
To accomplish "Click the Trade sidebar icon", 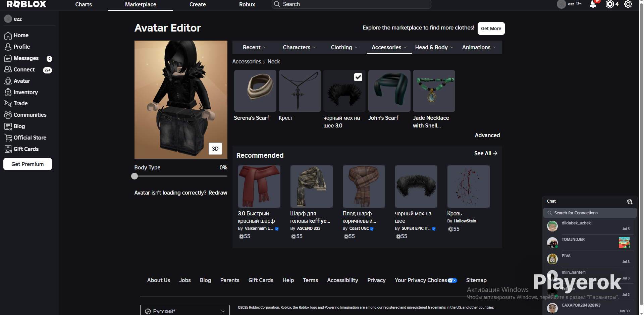I will point(8,103).
